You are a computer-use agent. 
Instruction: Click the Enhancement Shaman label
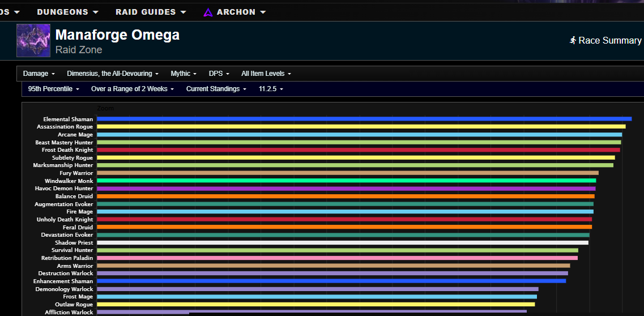pos(63,281)
